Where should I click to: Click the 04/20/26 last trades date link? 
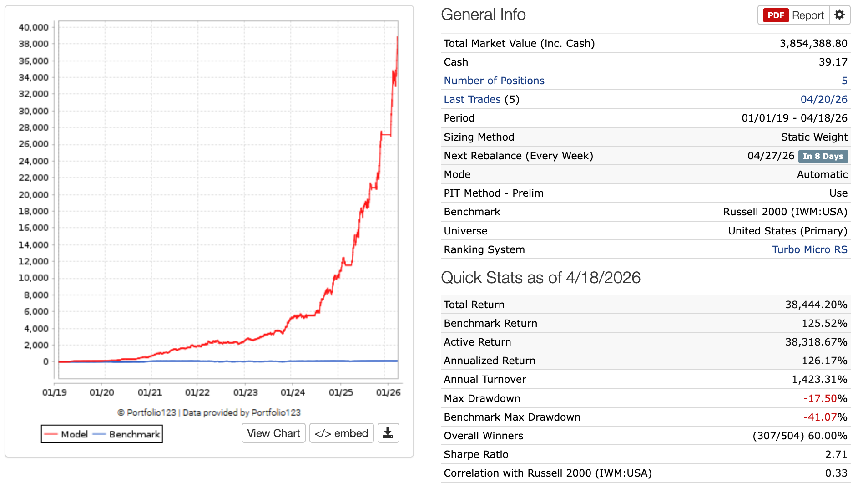(824, 99)
